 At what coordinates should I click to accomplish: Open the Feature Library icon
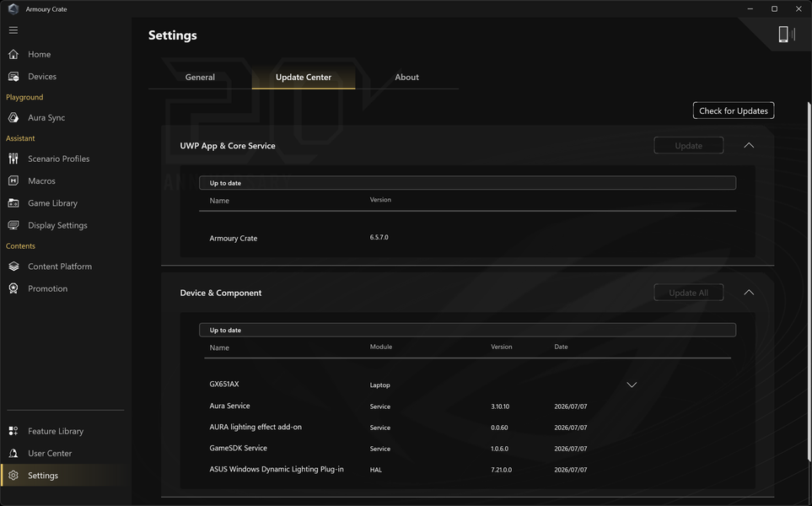[13, 431]
